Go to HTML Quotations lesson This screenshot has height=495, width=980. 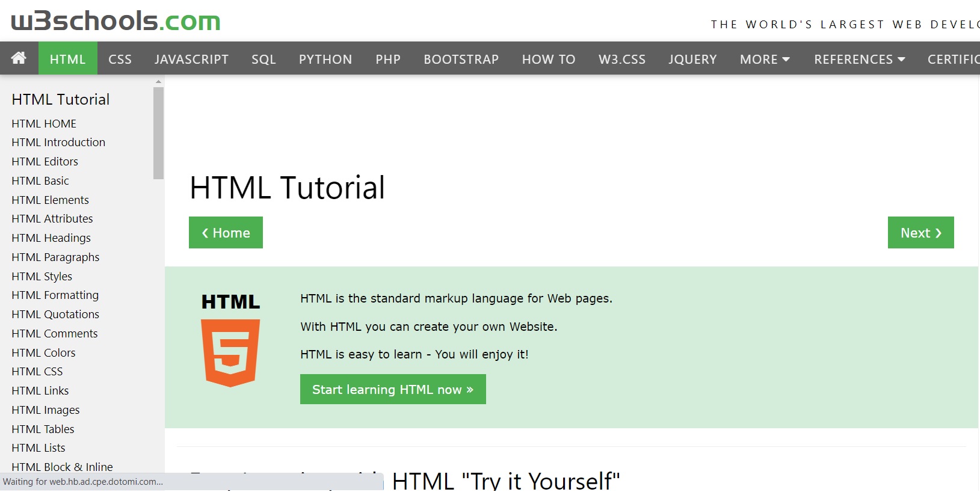tap(55, 315)
